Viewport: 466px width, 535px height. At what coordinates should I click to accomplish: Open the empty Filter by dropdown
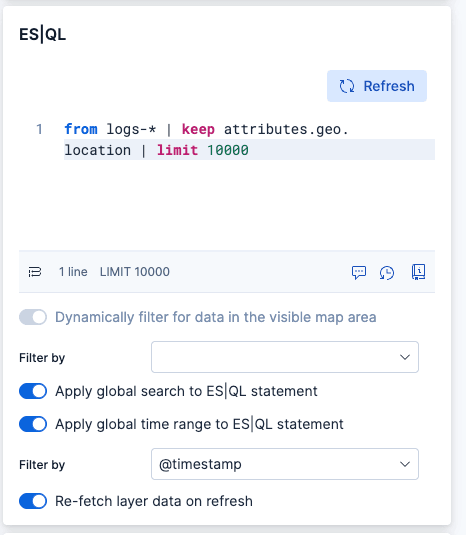coord(285,357)
